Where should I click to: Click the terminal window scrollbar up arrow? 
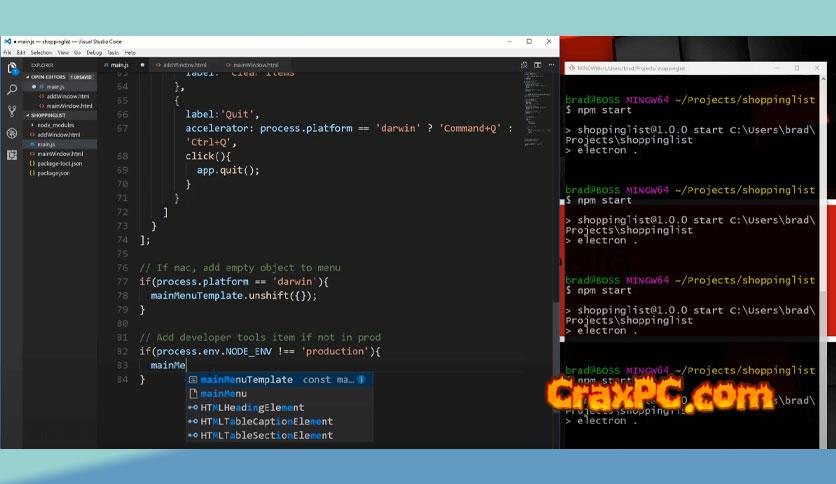[823, 78]
